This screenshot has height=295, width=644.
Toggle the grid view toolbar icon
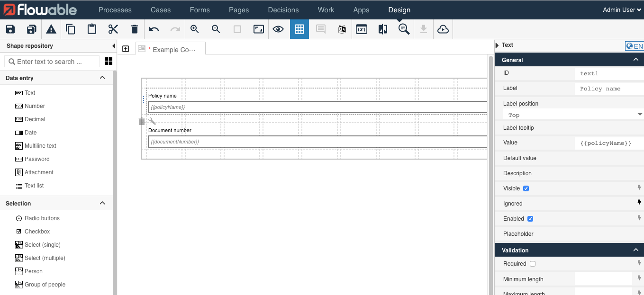pyautogui.click(x=299, y=29)
